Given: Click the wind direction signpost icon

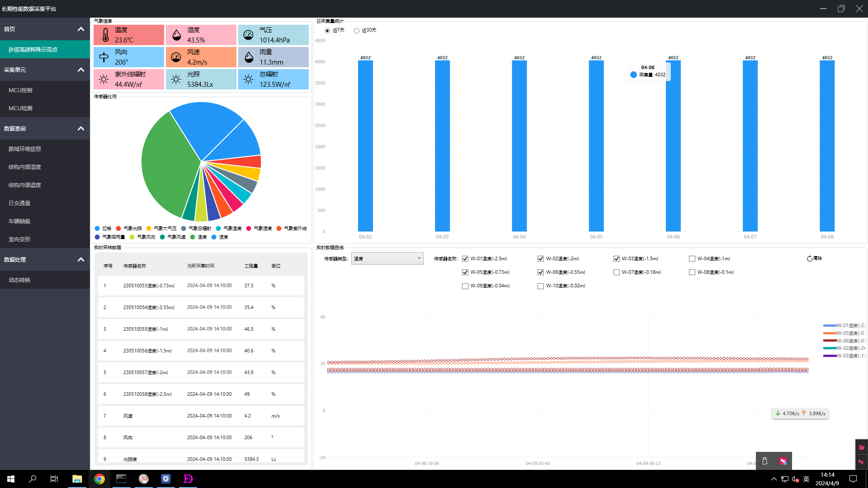Looking at the screenshot, I should (104, 57).
